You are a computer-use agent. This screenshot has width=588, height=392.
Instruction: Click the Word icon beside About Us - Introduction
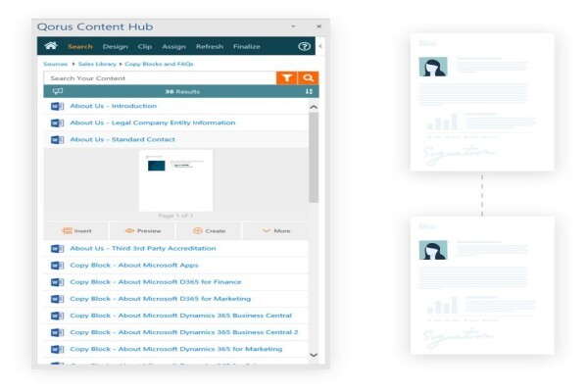click(x=57, y=106)
